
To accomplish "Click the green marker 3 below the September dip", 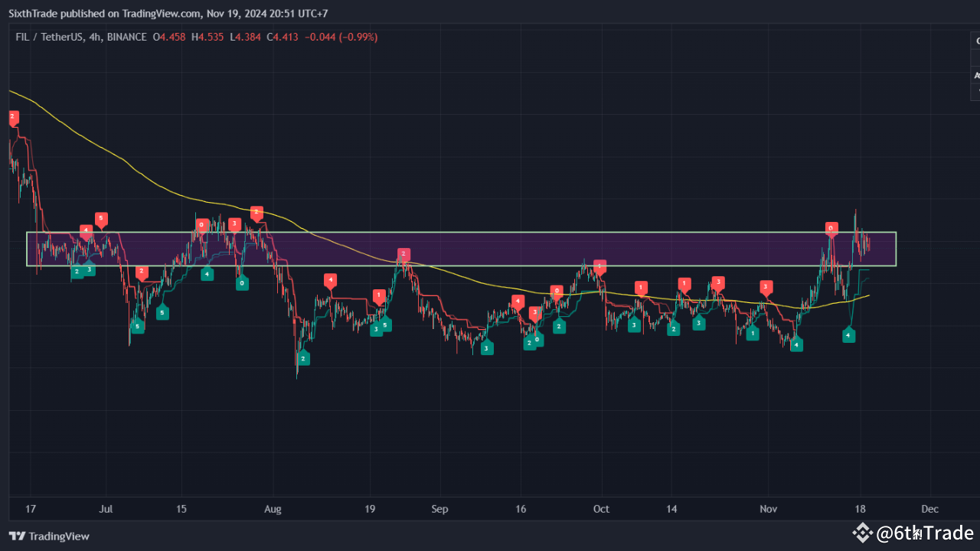I will pyautogui.click(x=487, y=347).
